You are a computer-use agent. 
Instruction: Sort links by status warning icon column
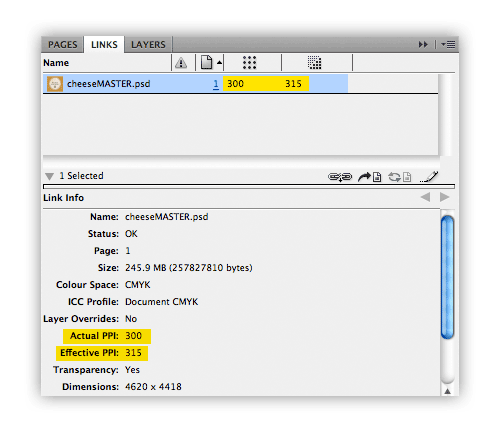(181, 63)
